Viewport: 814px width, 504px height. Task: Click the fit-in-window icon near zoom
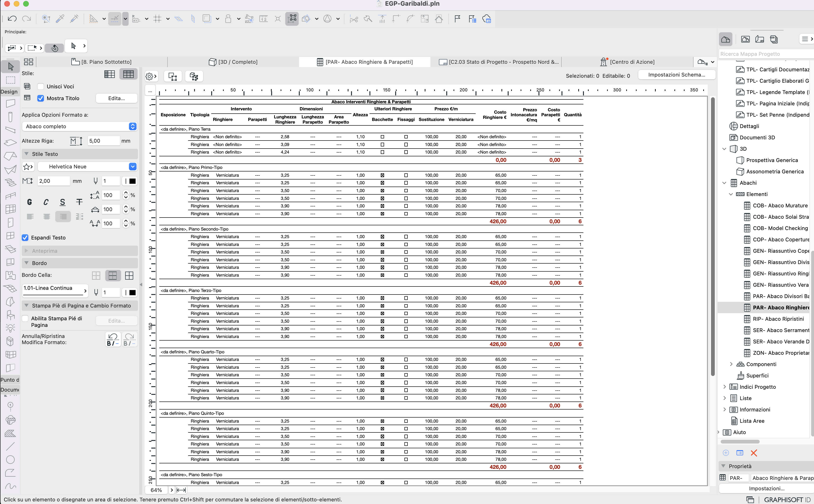181,490
